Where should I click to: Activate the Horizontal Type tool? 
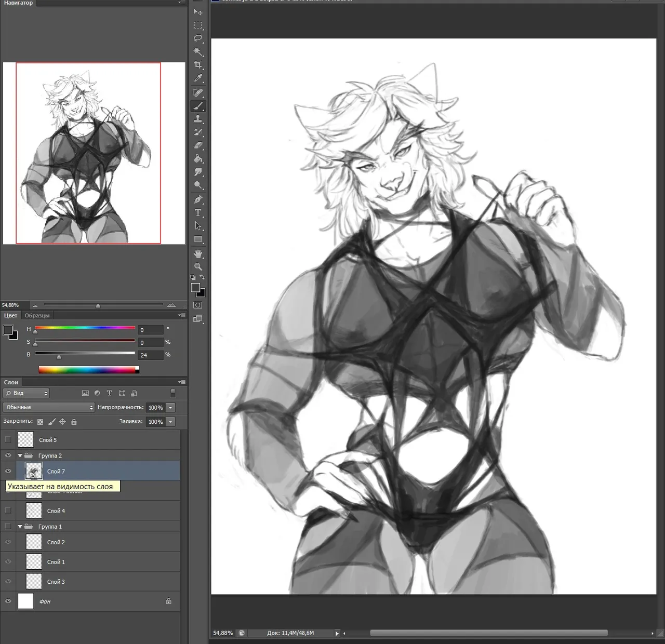click(x=198, y=213)
